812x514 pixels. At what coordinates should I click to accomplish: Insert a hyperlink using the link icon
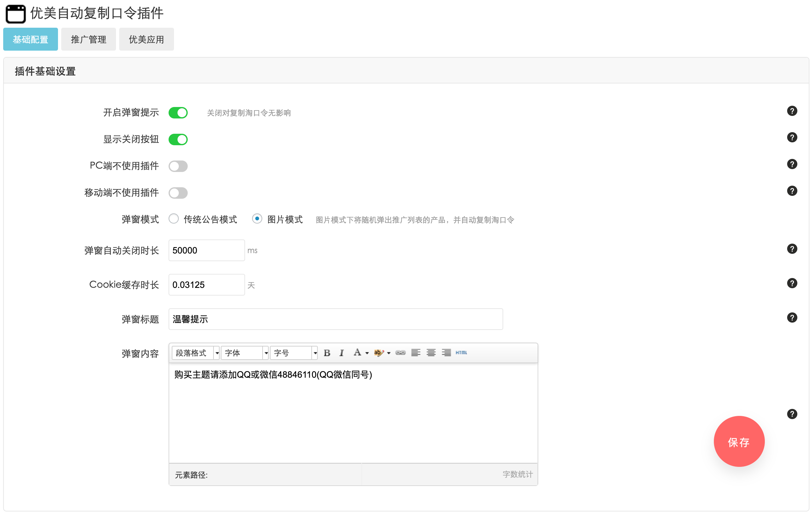(x=400, y=353)
